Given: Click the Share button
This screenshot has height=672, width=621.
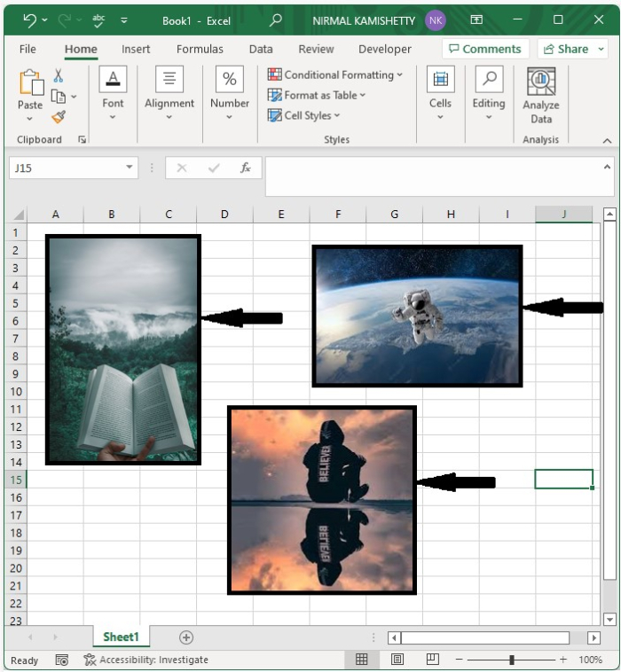Looking at the screenshot, I should pyautogui.click(x=566, y=49).
